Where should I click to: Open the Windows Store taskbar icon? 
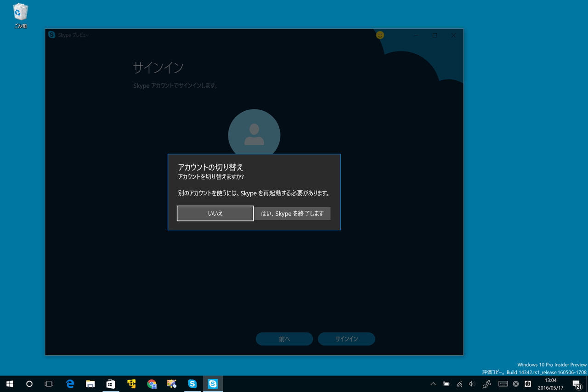coord(111,384)
